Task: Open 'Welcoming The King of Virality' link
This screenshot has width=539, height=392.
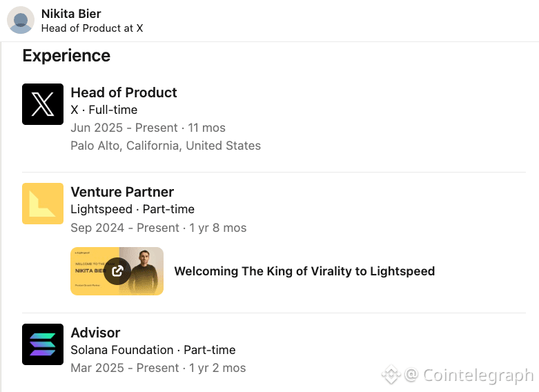Action: point(304,271)
